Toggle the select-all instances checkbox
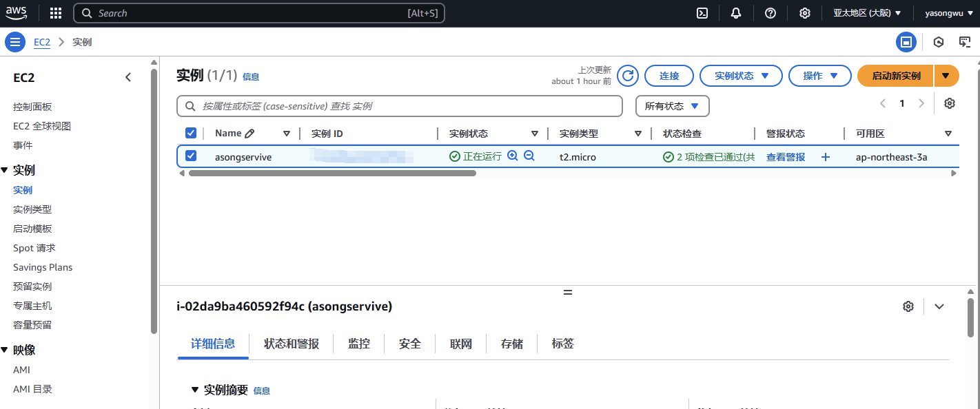The height and width of the screenshot is (409, 980). [x=191, y=133]
